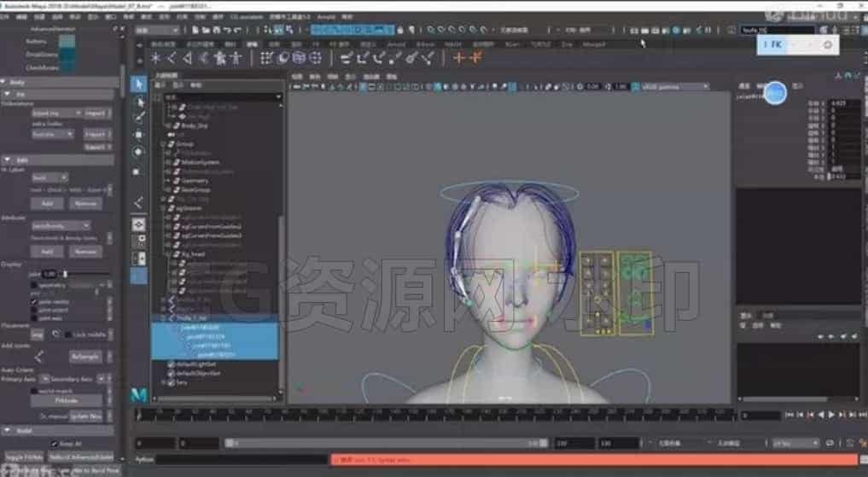Image resolution: width=868 pixels, height=477 pixels.
Task: Open the viewport panel 着色 menu
Action: [315, 76]
